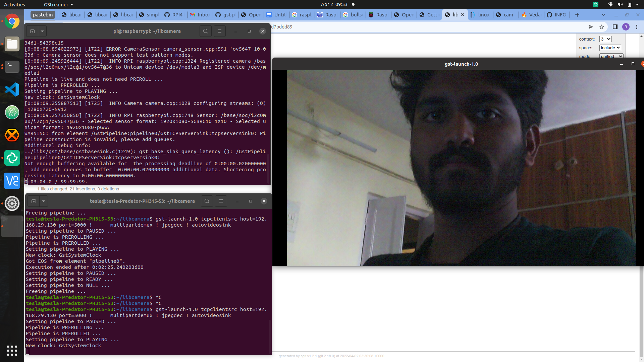Click the gst-p tab in browser
This screenshot has width=644, height=362.
point(226,15)
